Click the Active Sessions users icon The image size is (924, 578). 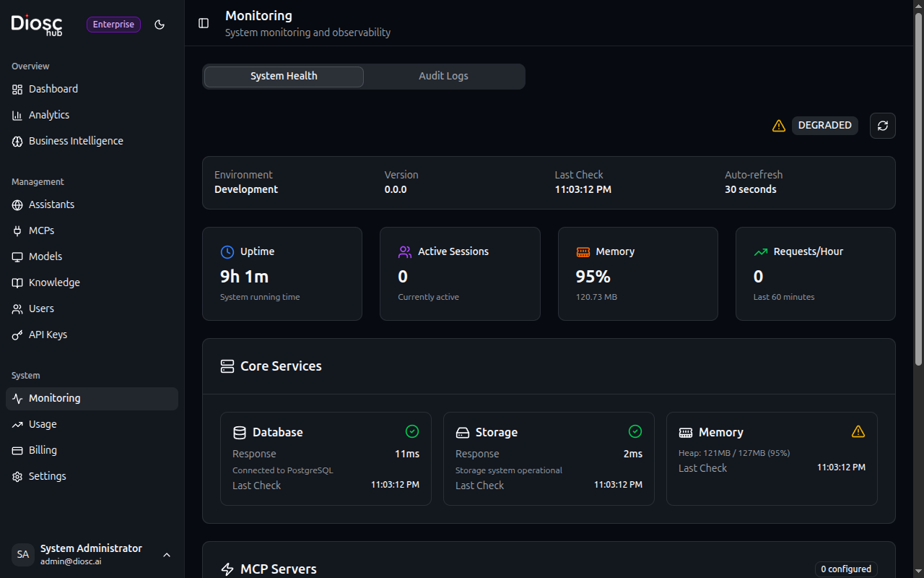point(405,252)
